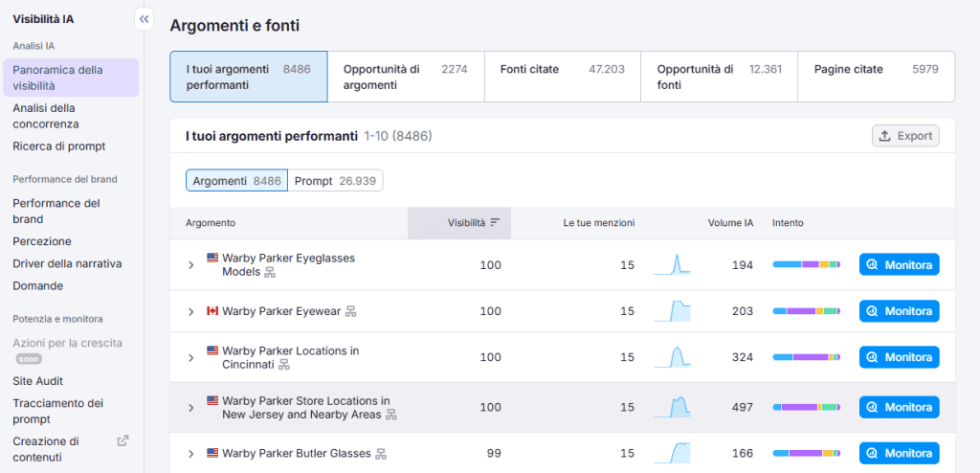Open Site Audit in sidebar
This screenshot has width=980, height=473.
pyautogui.click(x=37, y=381)
